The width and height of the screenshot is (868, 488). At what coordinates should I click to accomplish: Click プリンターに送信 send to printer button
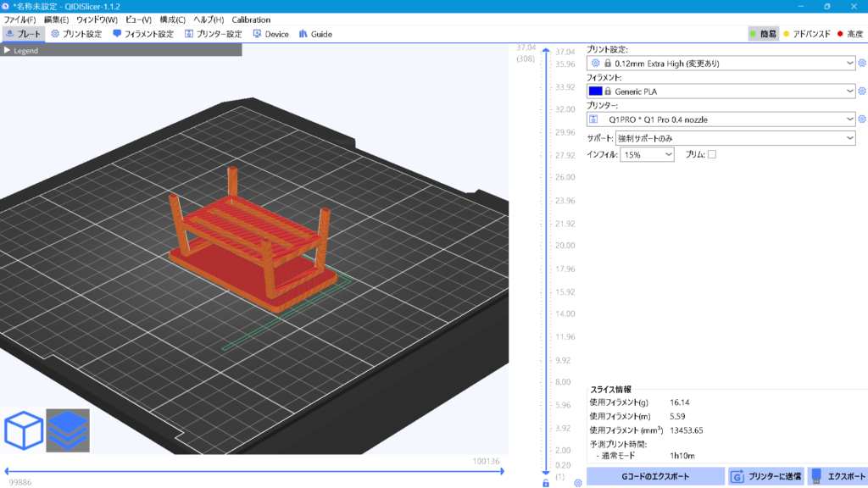(766, 476)
